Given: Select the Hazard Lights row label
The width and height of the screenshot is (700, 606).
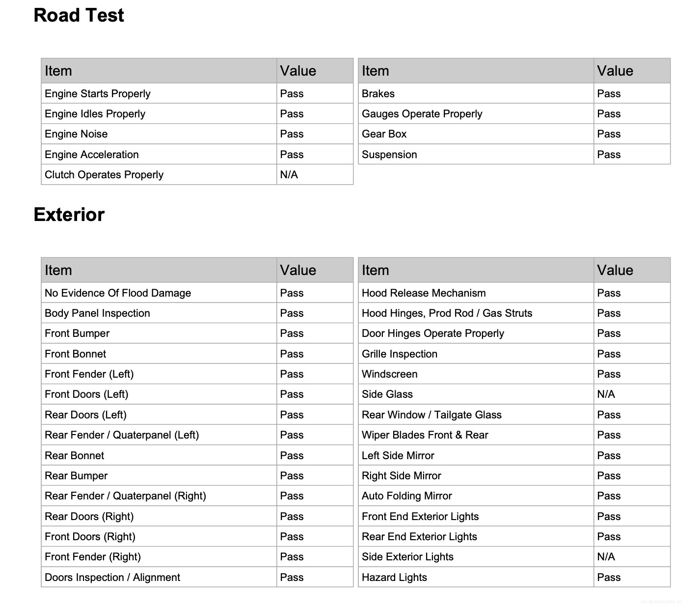Looking at the screenshot, I should [394, 578].
